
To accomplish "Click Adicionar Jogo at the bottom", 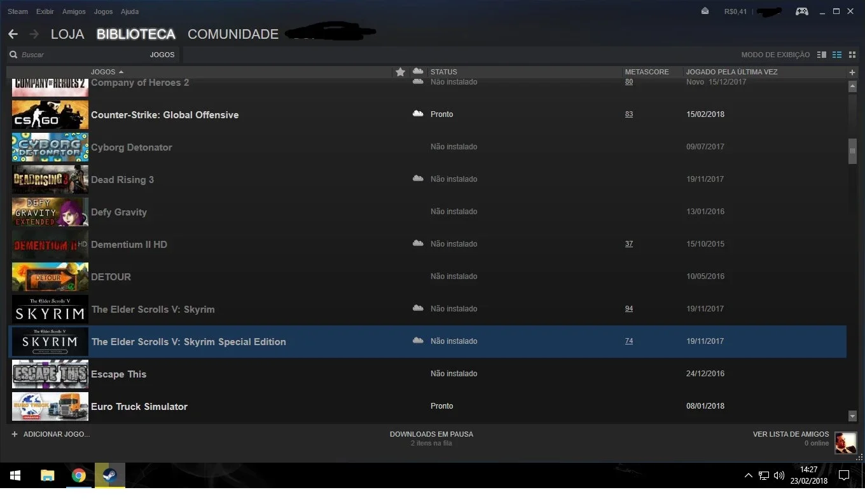I will [57, 434].
